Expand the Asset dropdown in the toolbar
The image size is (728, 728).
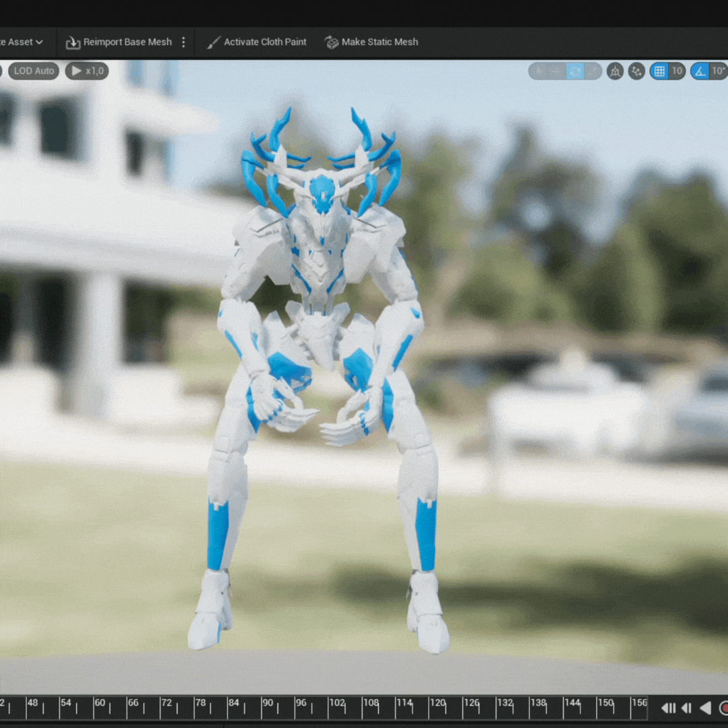point(23,42)
